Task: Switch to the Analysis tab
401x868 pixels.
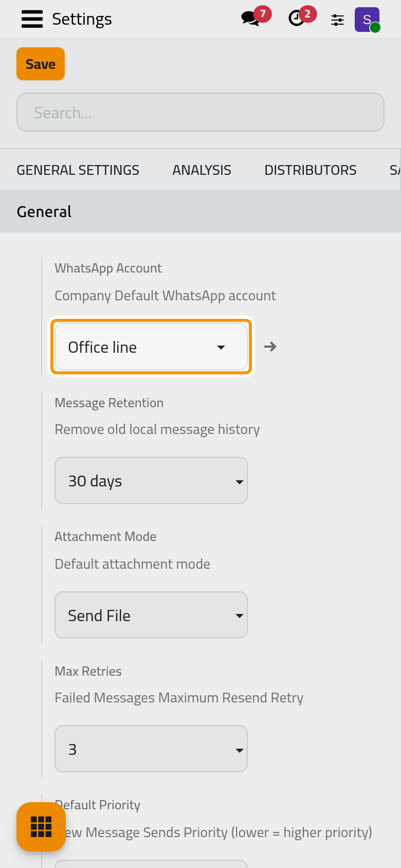Action: pyautogui.click(x=202, y=170)
